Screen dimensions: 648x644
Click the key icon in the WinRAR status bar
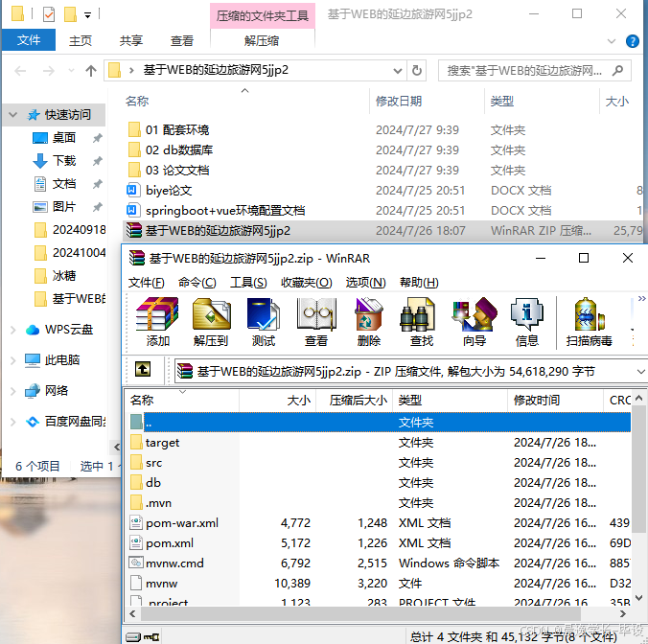point(151,636)
